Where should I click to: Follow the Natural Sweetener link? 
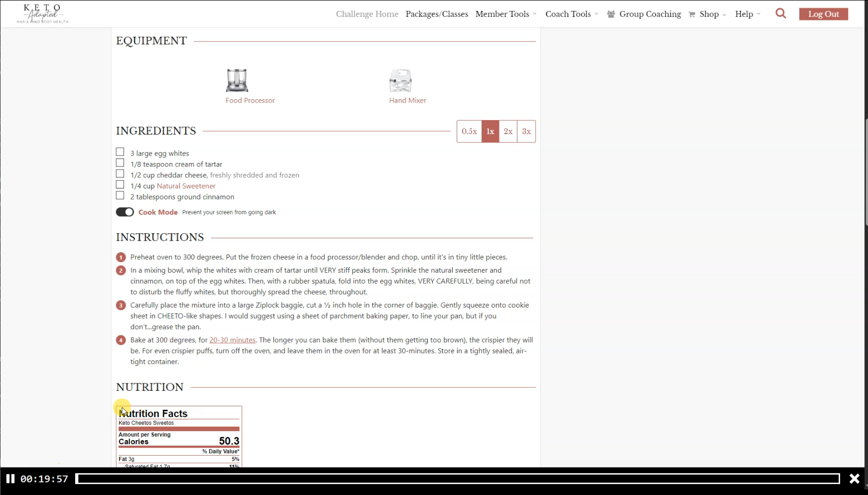point(186,186)
